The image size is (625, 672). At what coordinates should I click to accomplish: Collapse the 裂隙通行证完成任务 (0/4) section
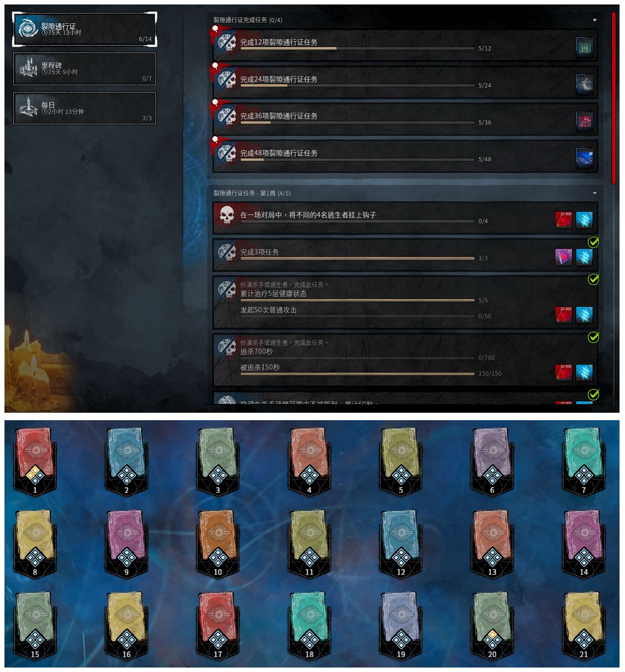tap(595, 20)
